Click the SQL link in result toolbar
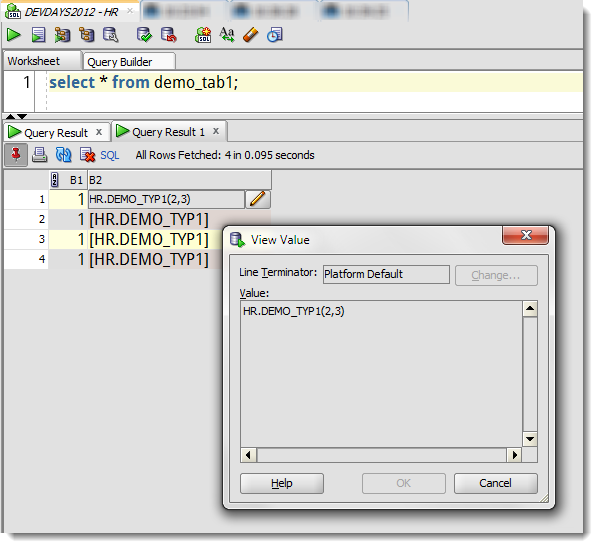This screenshot has height=548, width=598. [x=109, y=155]
